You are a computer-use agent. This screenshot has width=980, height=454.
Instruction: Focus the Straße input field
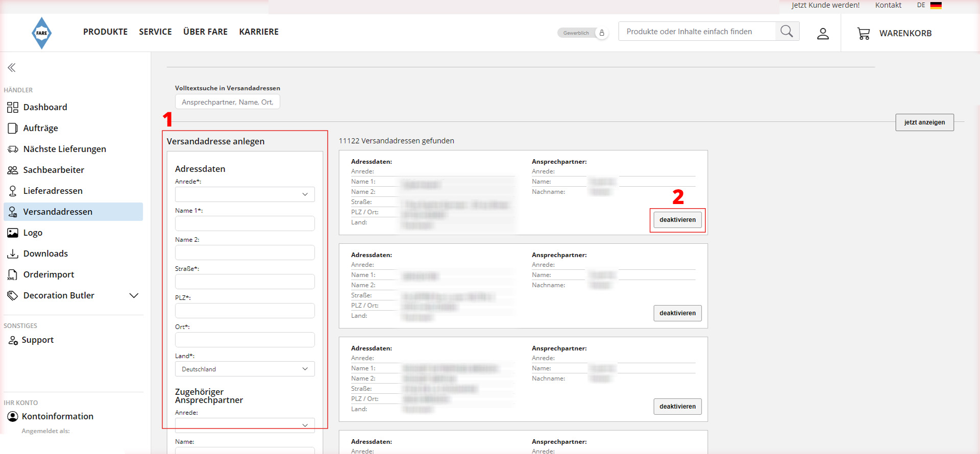(x=245, y=282)
